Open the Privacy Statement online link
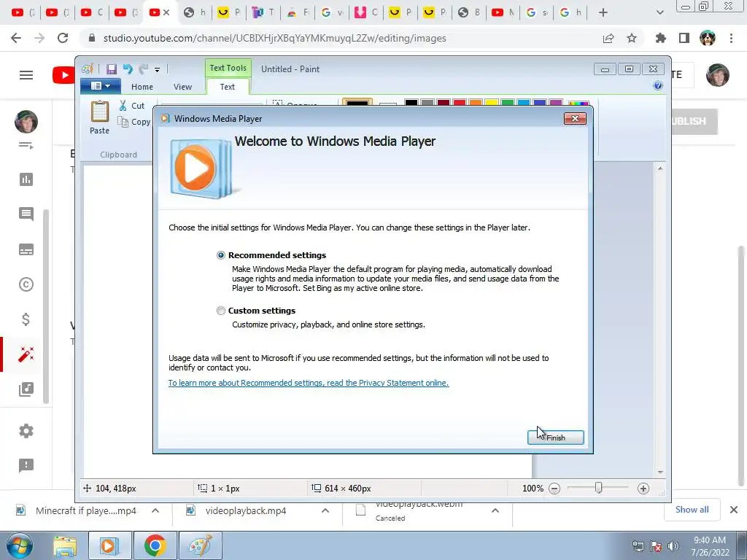The height and width of the screenshot is (560, 747). click(x=309, y=383)
